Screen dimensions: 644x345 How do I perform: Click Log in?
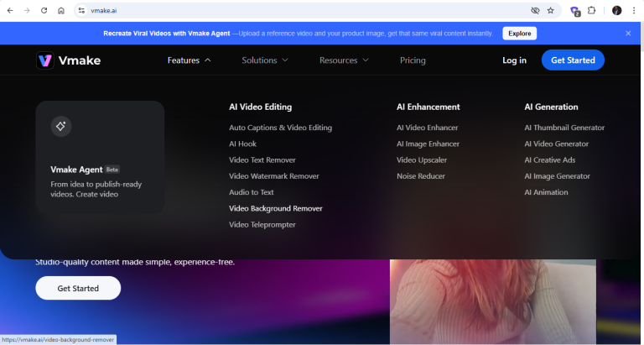(x=514, y=60)
